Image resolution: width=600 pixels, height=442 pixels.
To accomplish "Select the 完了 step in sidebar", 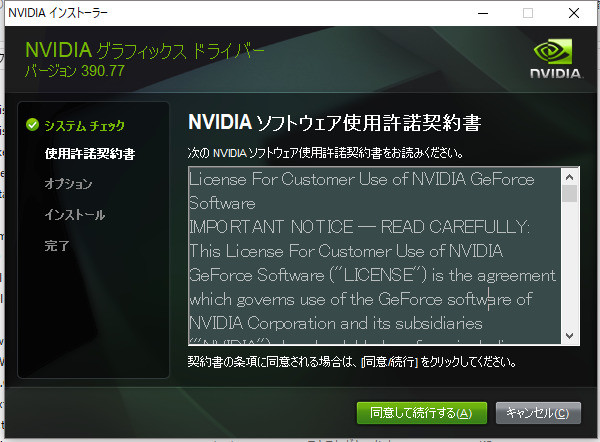I will click(57, 246).
